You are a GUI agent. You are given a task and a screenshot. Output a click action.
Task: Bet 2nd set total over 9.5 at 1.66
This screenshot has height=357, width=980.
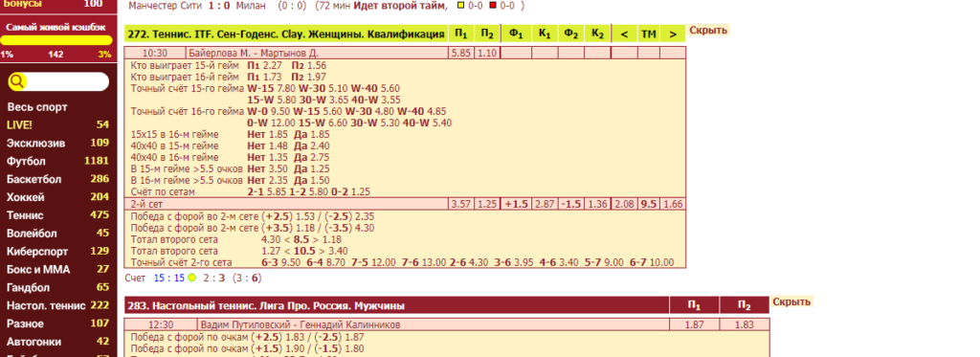pos(673,204)
